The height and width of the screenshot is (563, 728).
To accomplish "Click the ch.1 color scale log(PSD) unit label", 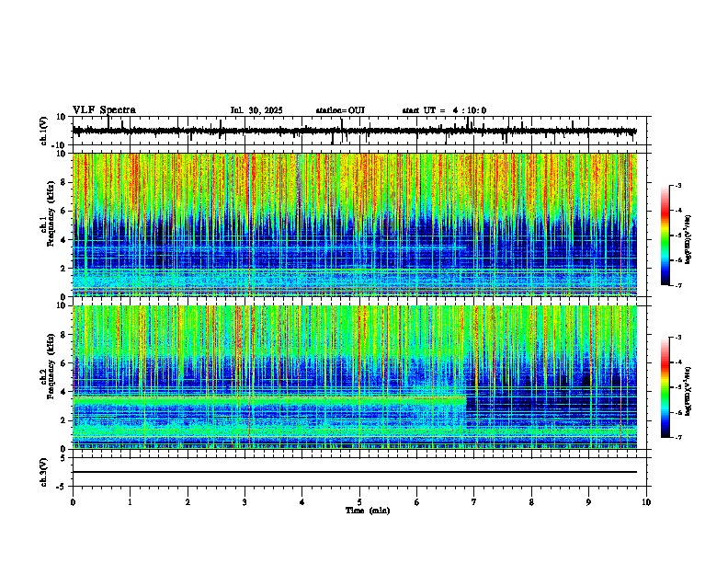I will tap(688, 239).
